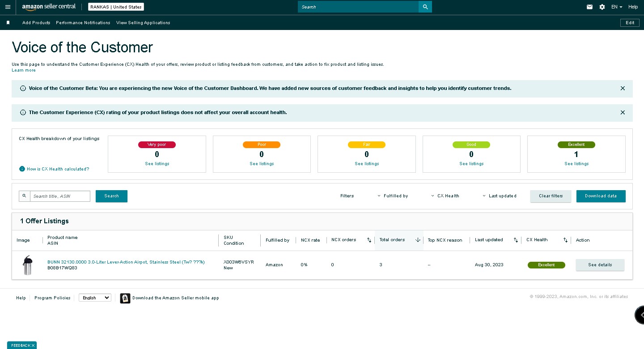Open Program Policies in the footer
Screen dimensions: 644x349
[x=52, y=298]
